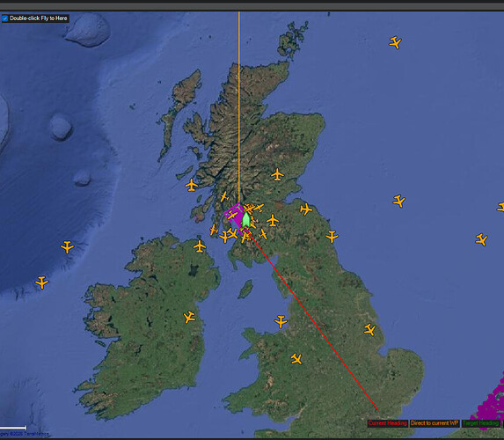504x440 pixels.
Task: Select the aircraft in the far northeast North Sea
Action: (395, 42)
